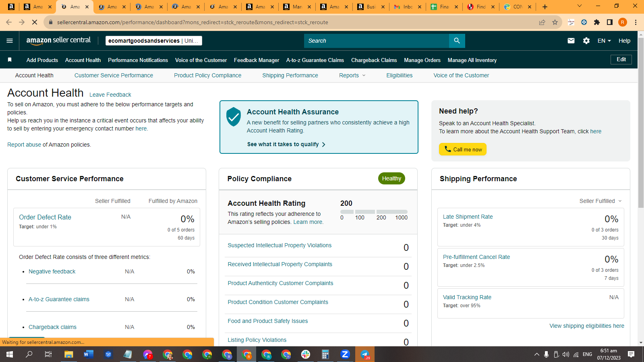The image size is (644, 362).
Task: Toggle the browser side panel icon
Action: click(610, 22)
